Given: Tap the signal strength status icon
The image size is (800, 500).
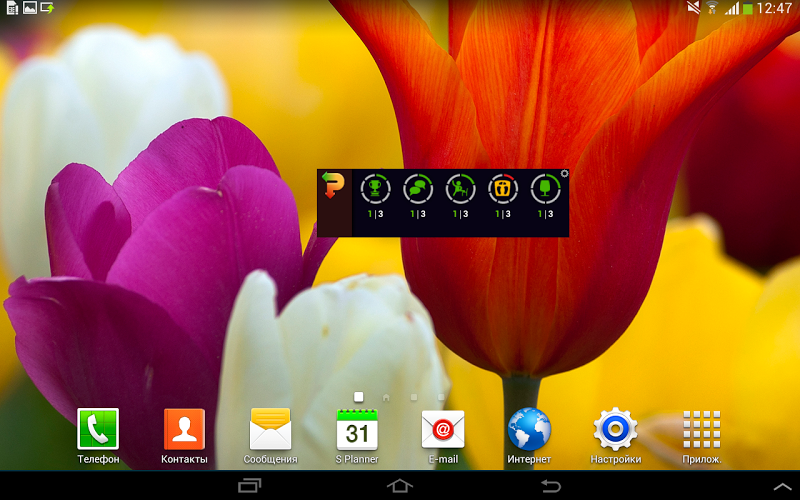Looking at the screenshot, I should coord(732,8).
